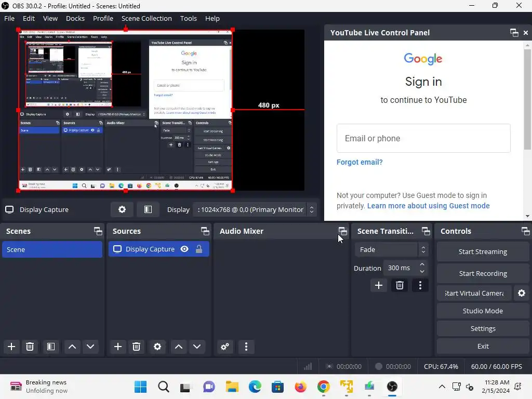The height and width of the screenshot is (399, 532).
Task: Undock the Audio Mixer float icon
Action: click(343, 231)
